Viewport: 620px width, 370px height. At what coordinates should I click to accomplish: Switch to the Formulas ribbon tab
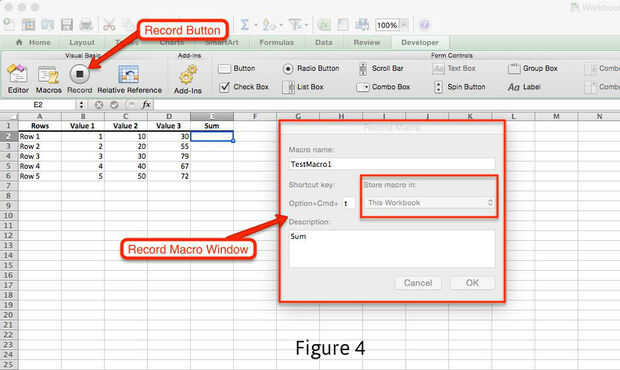point(276,42)
